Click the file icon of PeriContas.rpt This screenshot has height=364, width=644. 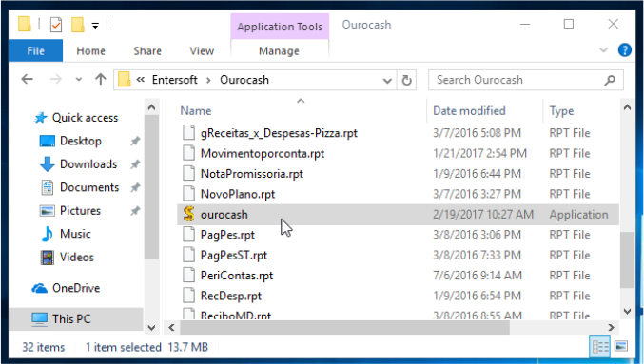point(188,275)
